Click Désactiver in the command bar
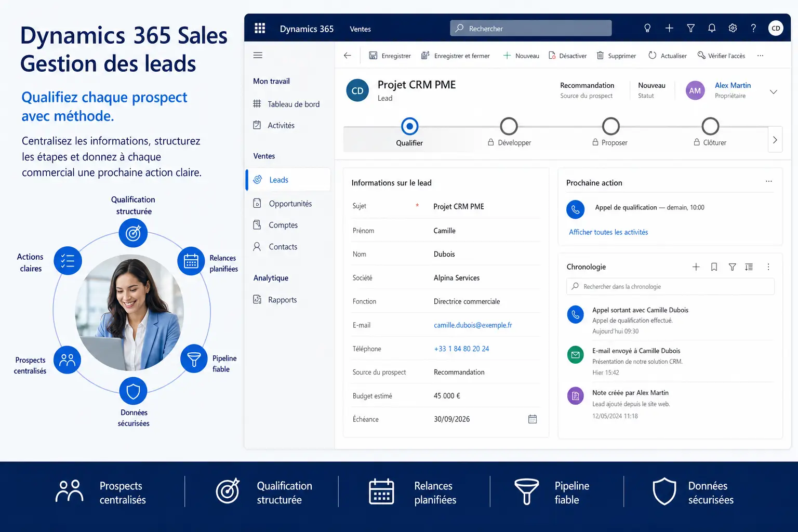Screen dimensions: 798x532 coord(567,56)
